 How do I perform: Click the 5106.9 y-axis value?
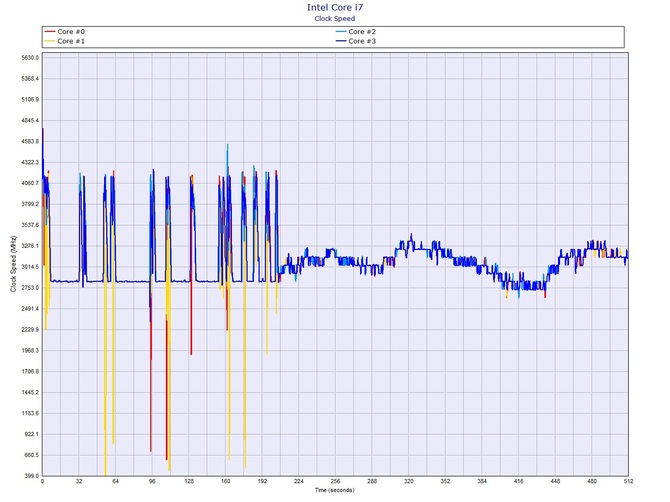[x=30, y=100]
